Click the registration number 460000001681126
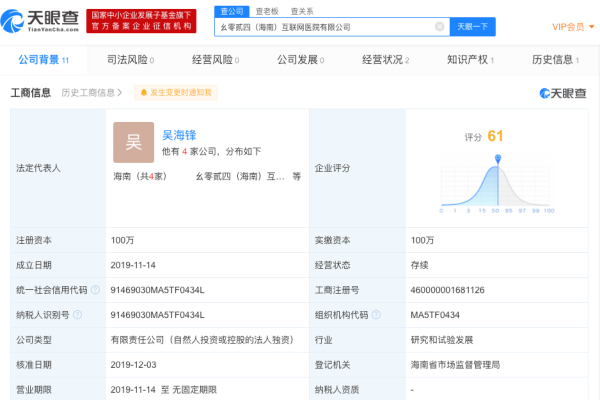This screenshot has width=600, height=400. coord(447,290)
